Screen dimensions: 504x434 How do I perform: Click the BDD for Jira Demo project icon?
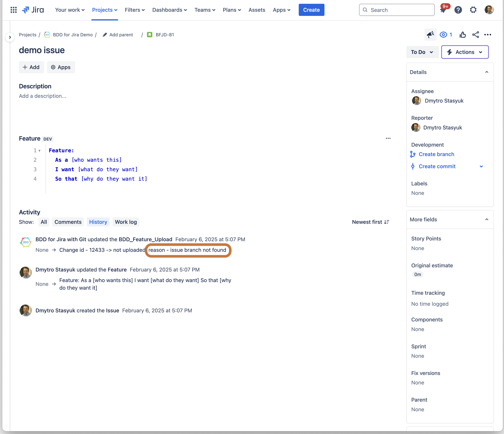point(47,35)
